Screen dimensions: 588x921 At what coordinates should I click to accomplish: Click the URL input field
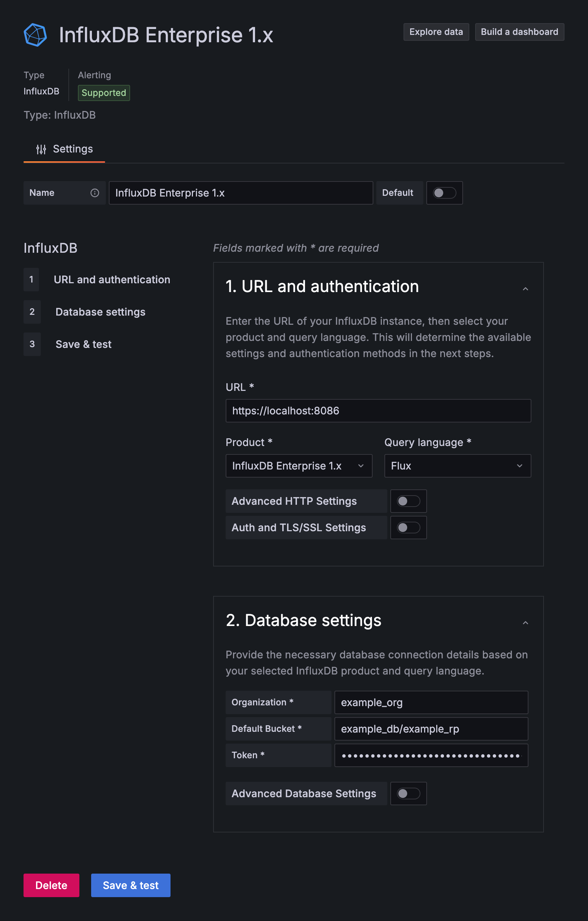(378, 411)
